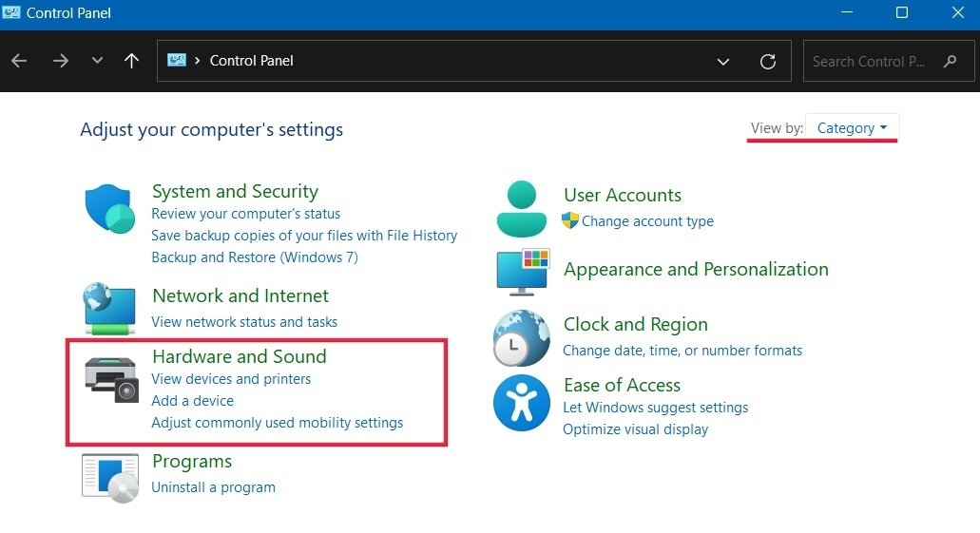Viewport: 980px width, 533px height.
Task: Open Adjust commonly used mobility settings
Action: click(277, 423)
